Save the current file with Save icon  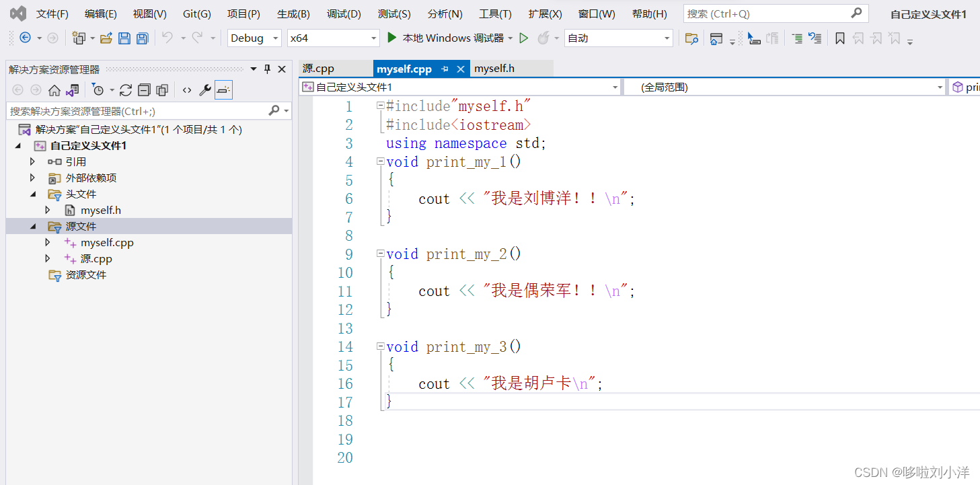(124, 38)
